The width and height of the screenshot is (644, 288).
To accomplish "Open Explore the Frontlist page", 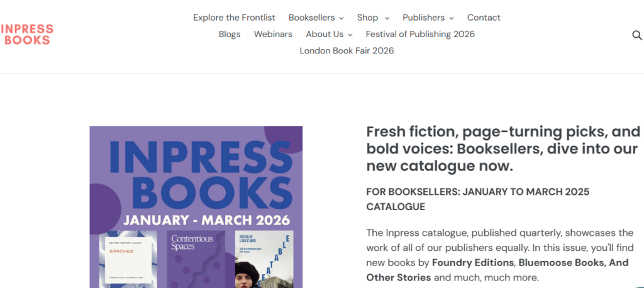I will (x=234, y=18).
